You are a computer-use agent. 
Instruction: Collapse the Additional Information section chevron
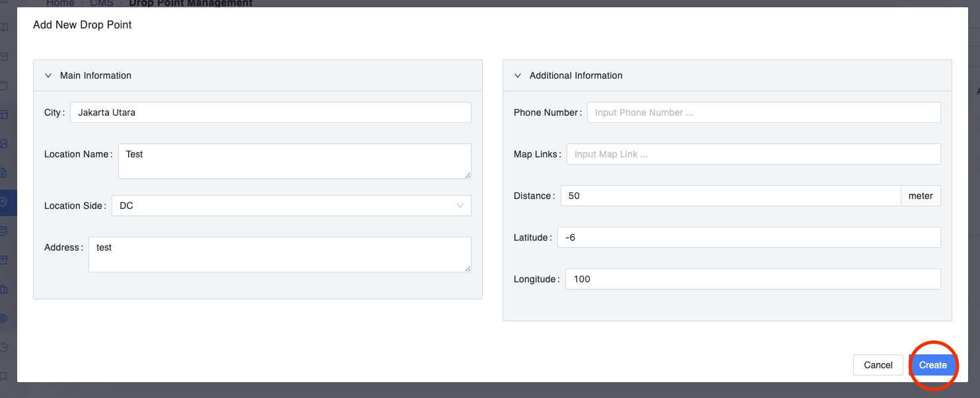518,75
